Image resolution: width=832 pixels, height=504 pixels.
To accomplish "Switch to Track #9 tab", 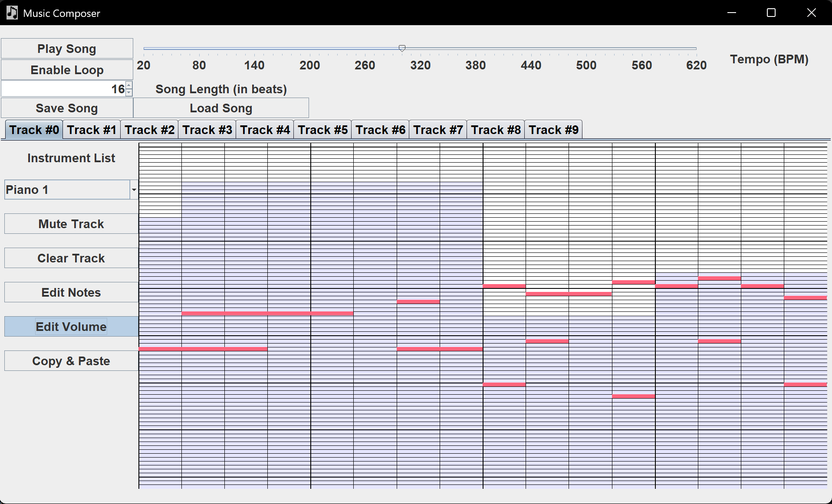I will (553, 130).
